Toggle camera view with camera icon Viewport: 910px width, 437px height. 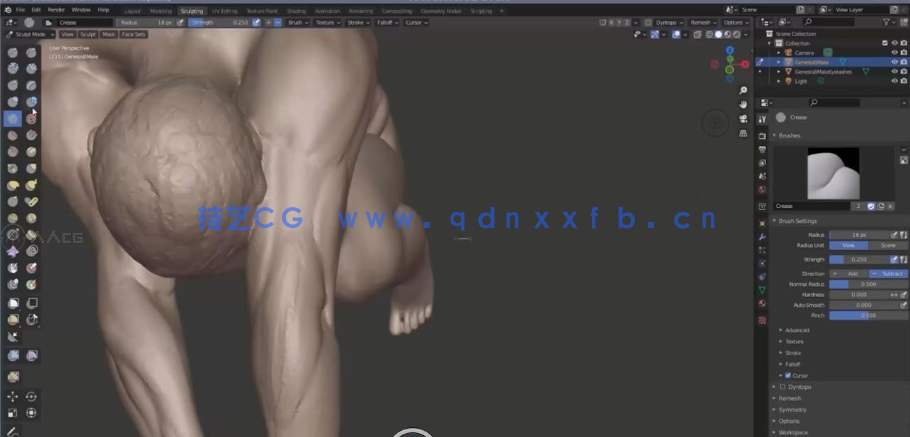(x=743, y=119)
